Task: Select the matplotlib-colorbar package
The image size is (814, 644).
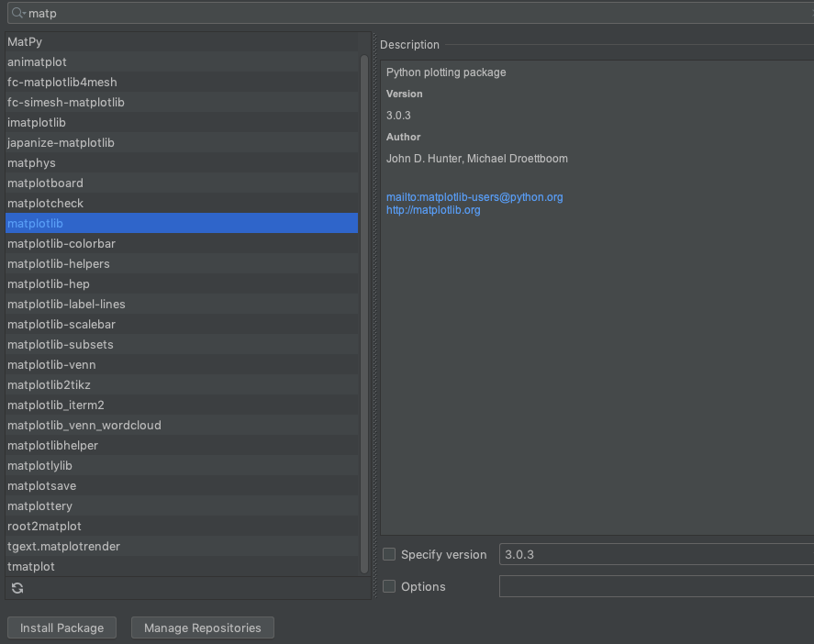Action: [182, 243]
